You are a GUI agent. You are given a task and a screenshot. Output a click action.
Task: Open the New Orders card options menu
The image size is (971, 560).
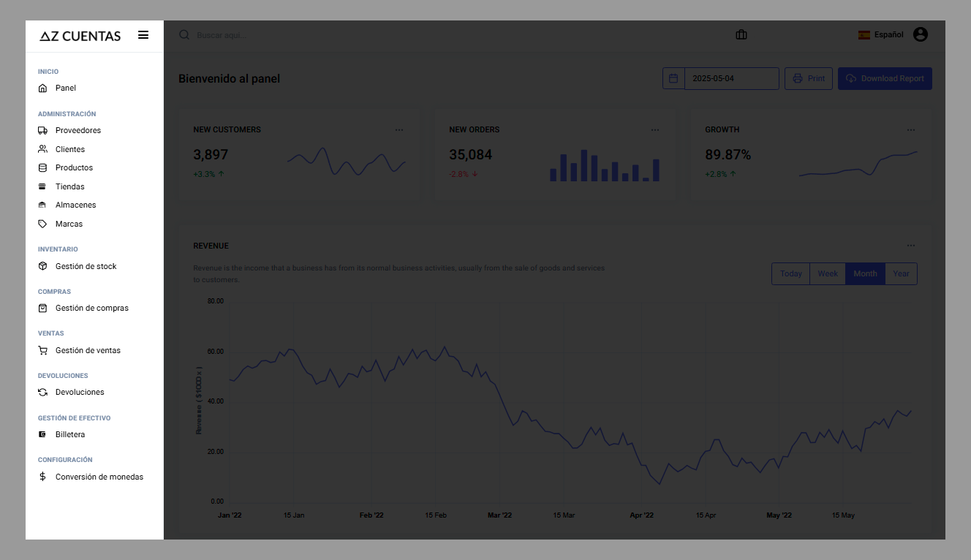coord(654,130)
